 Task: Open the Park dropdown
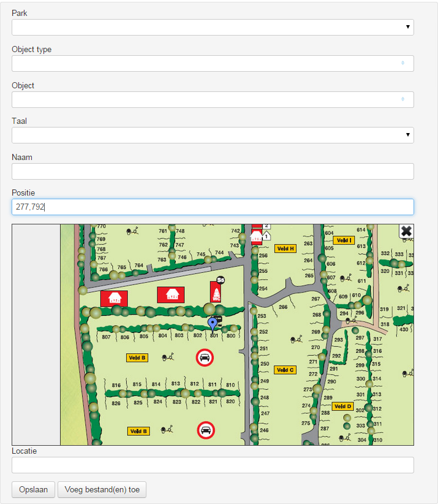coord(213,27)
